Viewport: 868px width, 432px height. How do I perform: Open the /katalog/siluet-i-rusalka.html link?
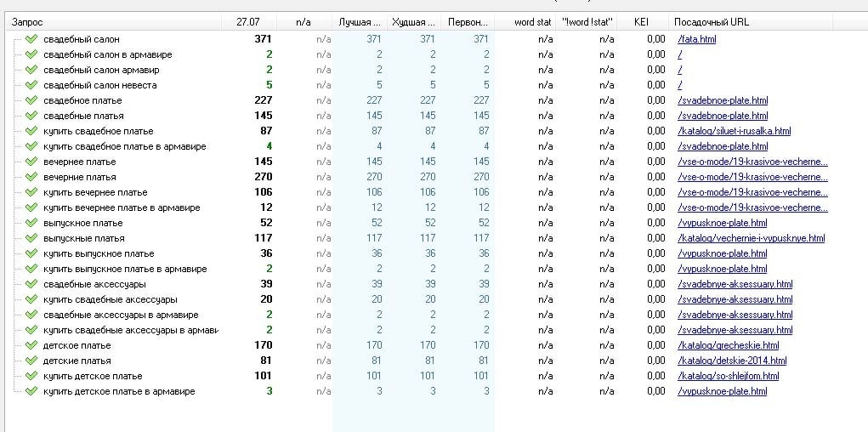click(x=734, y=131)
